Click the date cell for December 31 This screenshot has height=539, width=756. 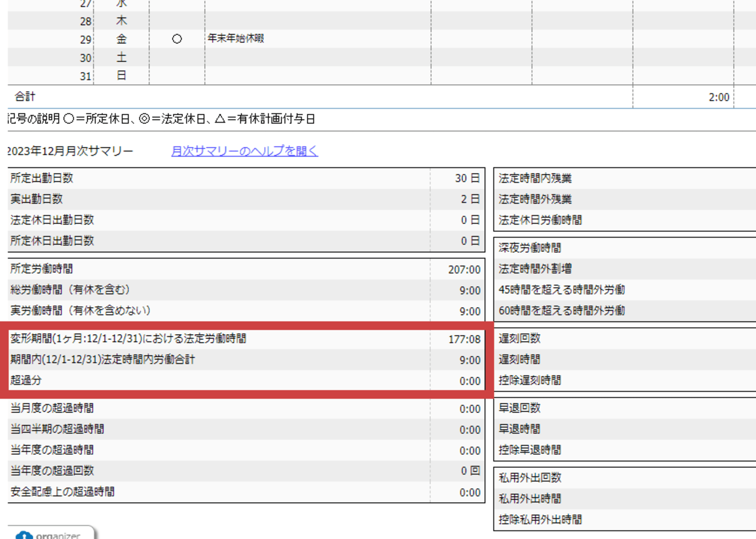pyautogui.click(x=85, y=75)
